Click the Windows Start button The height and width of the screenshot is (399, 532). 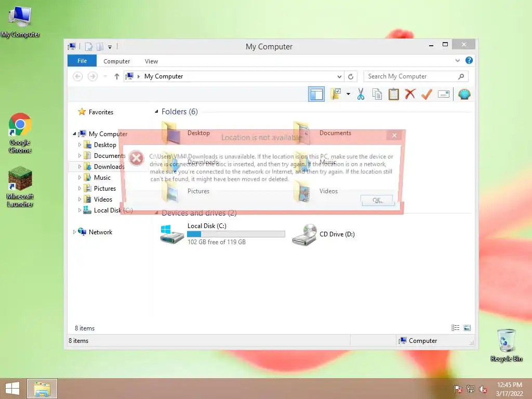click(12, 389)
